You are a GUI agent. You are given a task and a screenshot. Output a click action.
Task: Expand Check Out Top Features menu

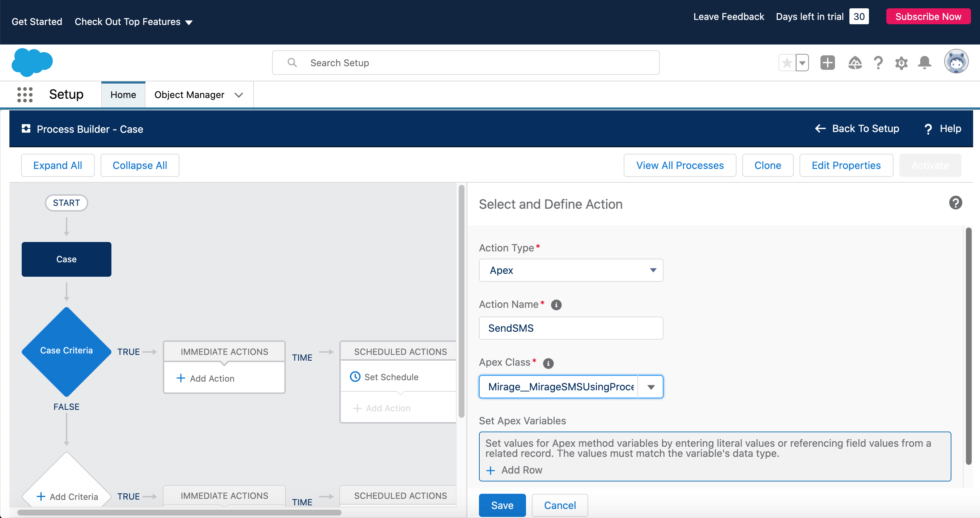coord(133,22)
